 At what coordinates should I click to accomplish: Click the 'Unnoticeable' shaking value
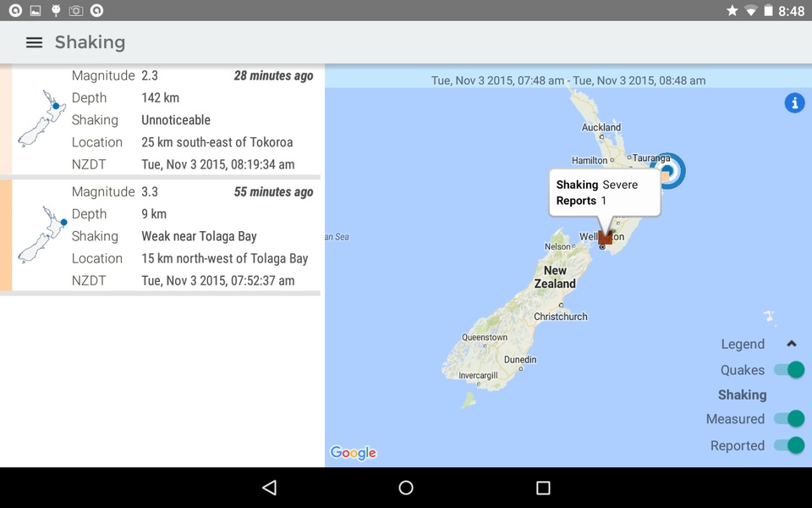(x=176, y=119)
